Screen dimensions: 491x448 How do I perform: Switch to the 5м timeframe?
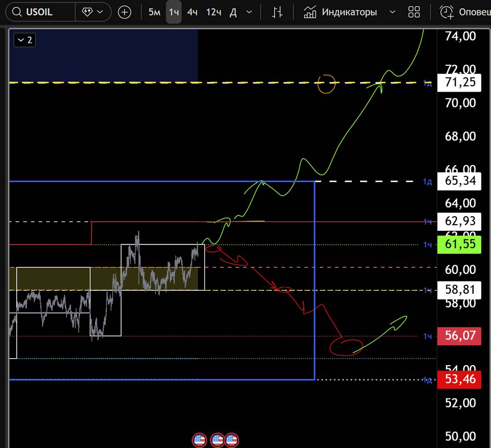pyautogui.click(x=154, y=12)
